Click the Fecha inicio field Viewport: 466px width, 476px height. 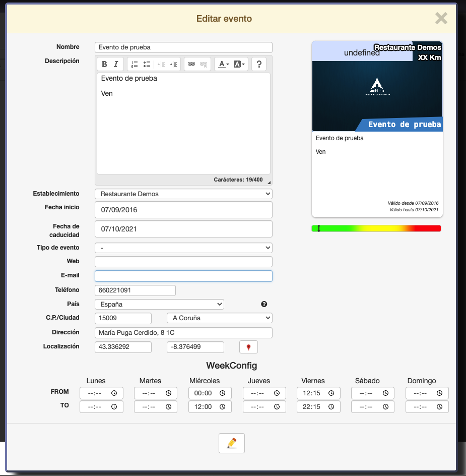click(x=183, y=210)
